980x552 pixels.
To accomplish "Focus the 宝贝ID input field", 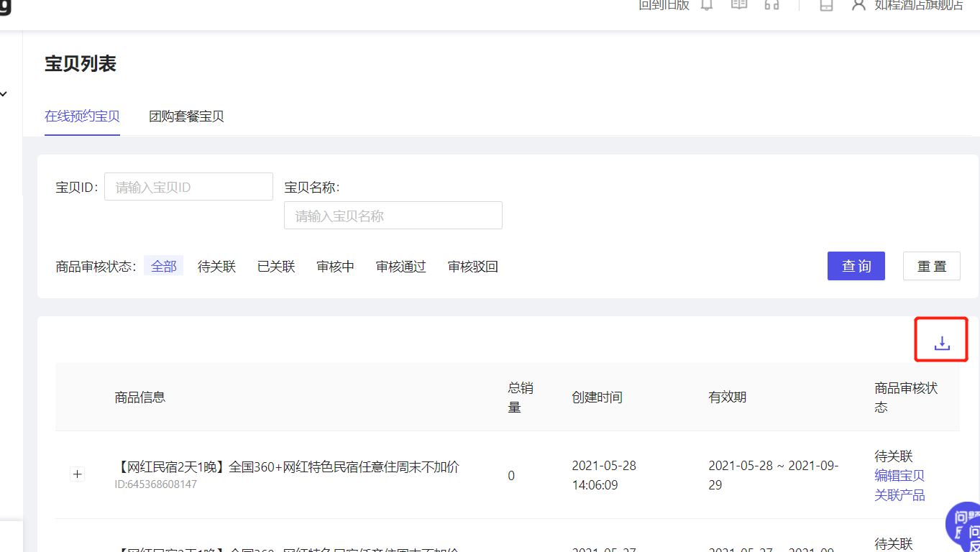I will (188, 186).
